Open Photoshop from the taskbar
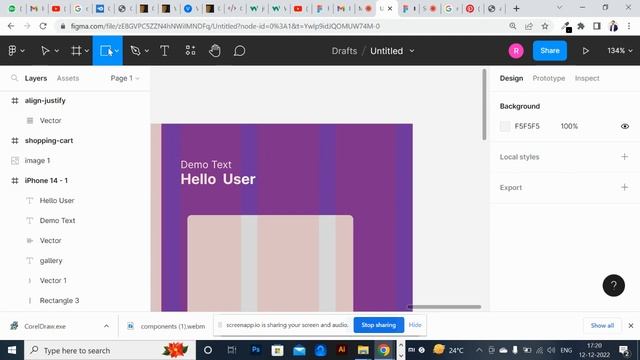The width and height of the screenshot is (640, 360). coord(256,350)
